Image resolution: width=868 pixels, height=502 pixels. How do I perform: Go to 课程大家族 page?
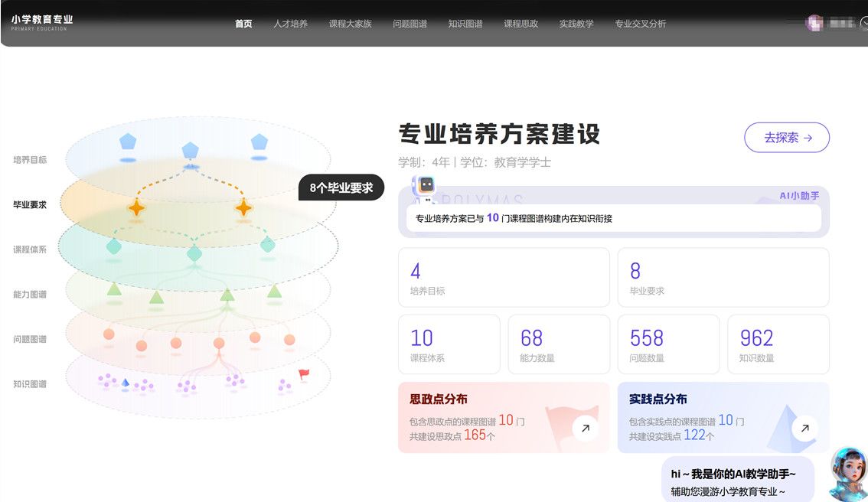[350, 24]
